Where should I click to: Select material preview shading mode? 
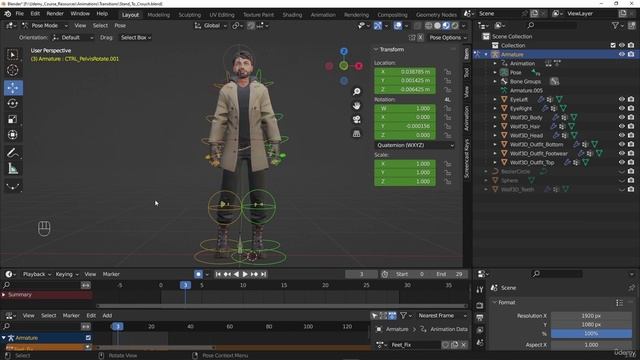tap(446, 26)
